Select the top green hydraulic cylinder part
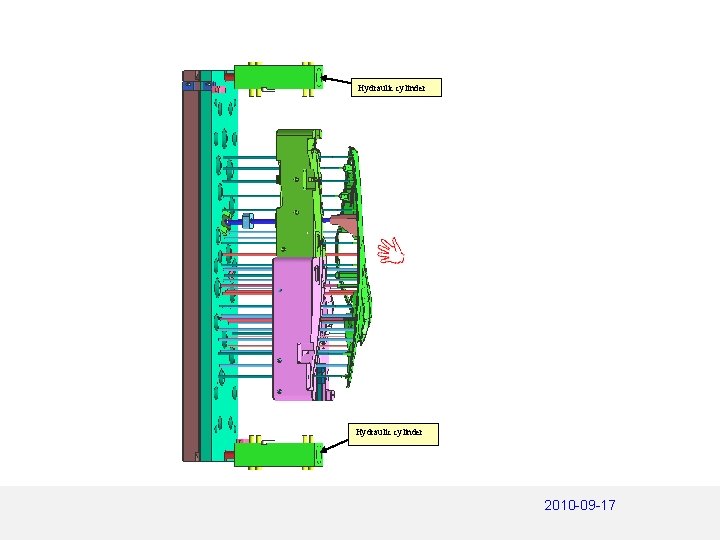The image size is (720, 540). click(278, 77)
